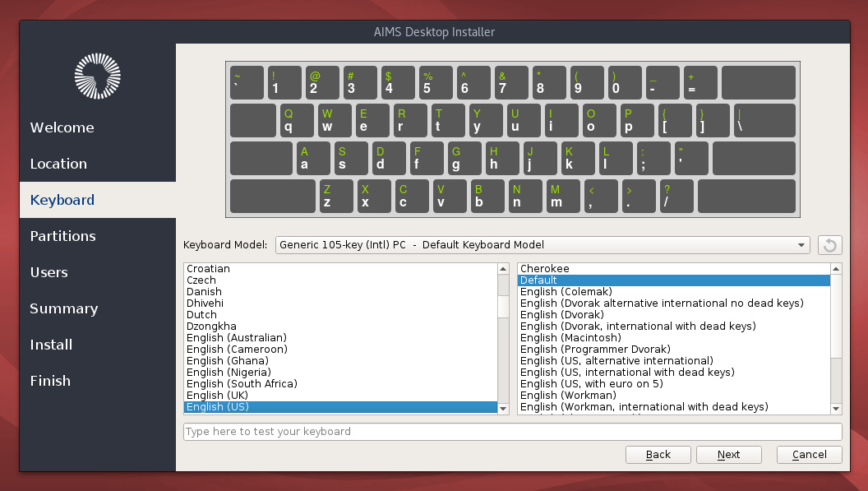Click the Back button

(658, 455)
